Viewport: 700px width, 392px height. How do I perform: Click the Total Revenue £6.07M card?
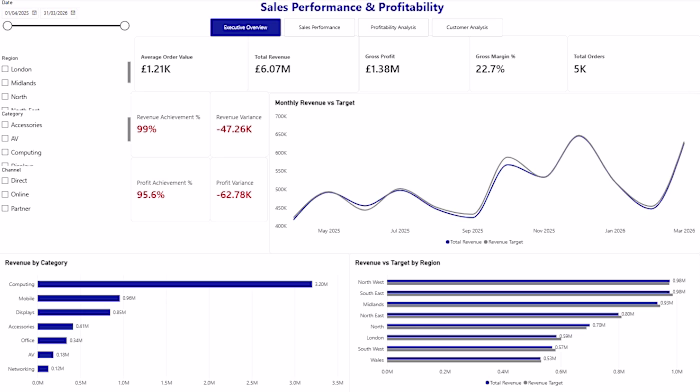(304, 64)
